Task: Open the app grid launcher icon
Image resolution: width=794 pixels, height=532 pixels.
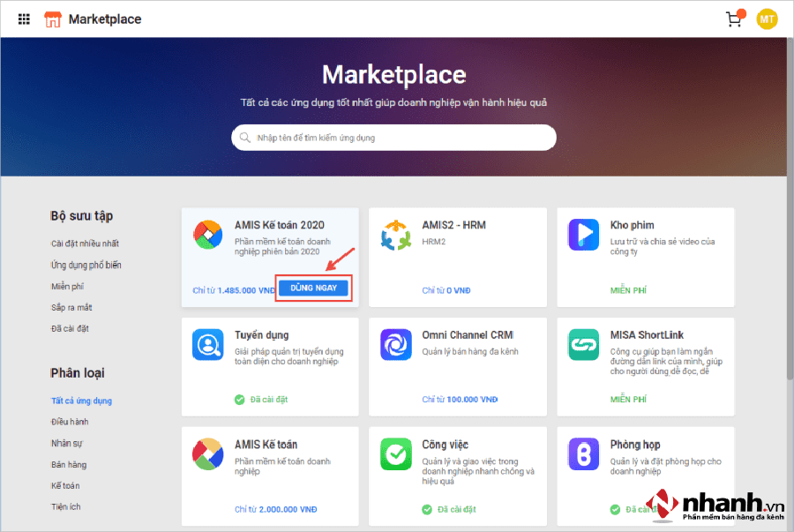Action: point(24,19)
